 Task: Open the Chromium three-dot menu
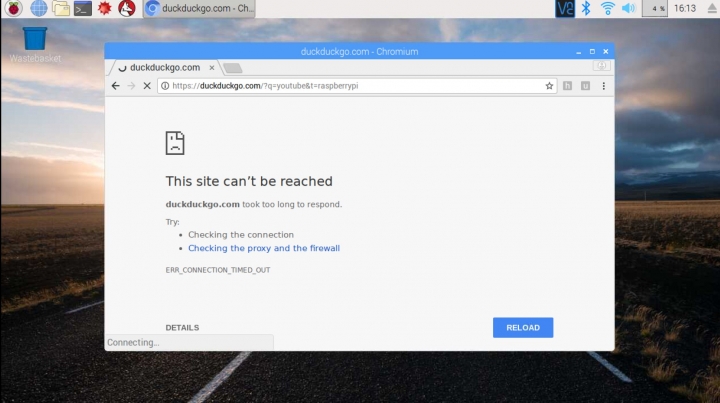(x=604, y=86)
